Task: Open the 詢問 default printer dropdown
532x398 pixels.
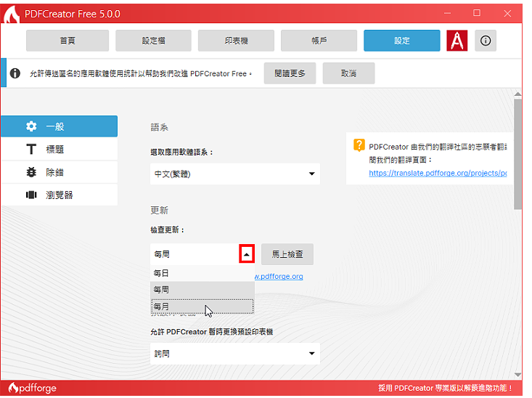Action: click(234, 354)
